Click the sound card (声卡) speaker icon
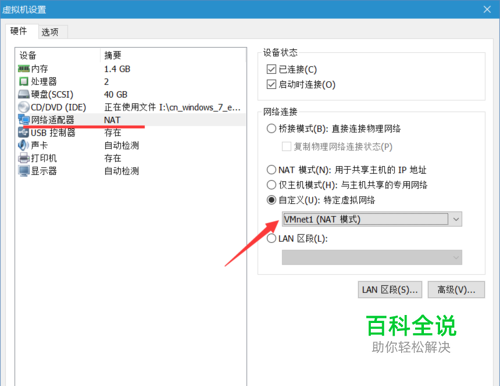The image size is (500, 386). click(x=24, y=145)
